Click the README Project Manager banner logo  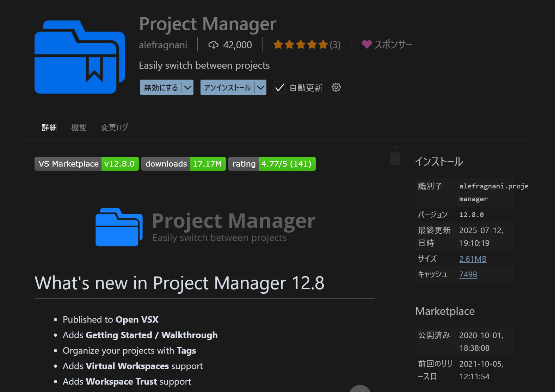pyautogui.click(x=206, y=227)
